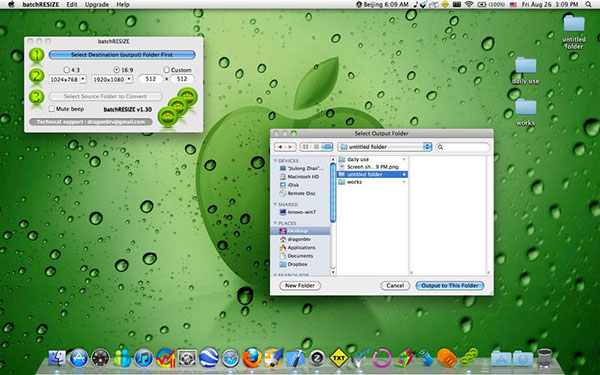Open the untitled folder path popup
The width and height of the screenshot is (600, 375).
click(385, 147)
